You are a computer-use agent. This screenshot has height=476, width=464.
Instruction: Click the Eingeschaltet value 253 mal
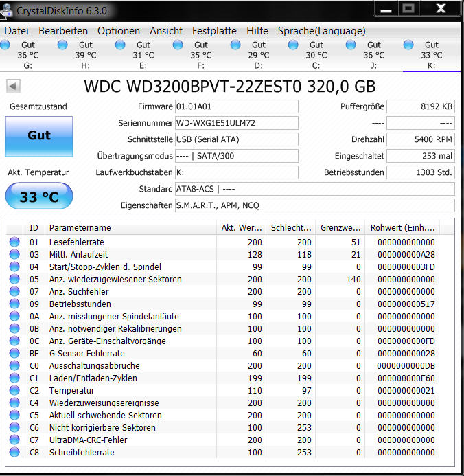click(421, 156)
